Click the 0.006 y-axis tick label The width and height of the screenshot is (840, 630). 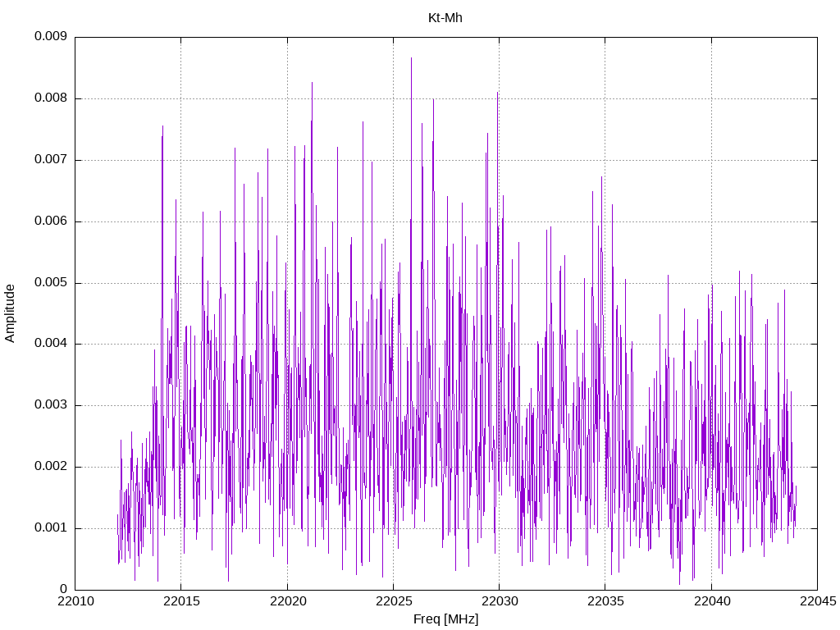tap(50, 221)
